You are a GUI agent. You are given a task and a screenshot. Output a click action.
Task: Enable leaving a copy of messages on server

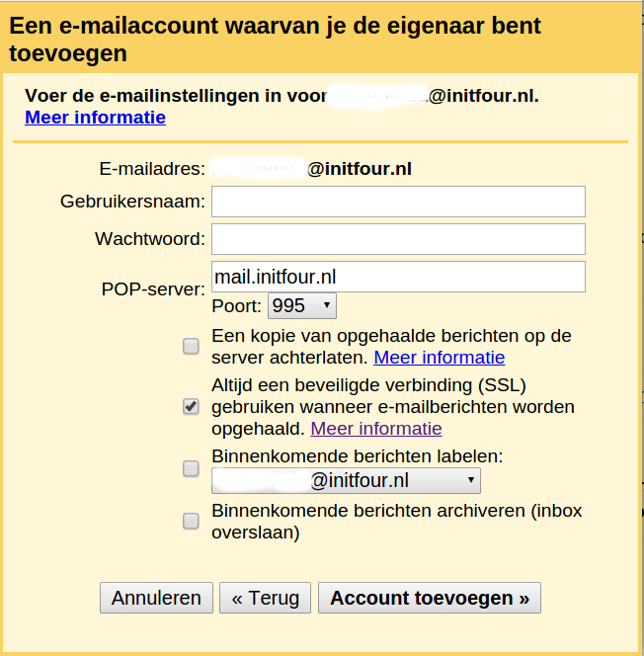click(191, 347)
